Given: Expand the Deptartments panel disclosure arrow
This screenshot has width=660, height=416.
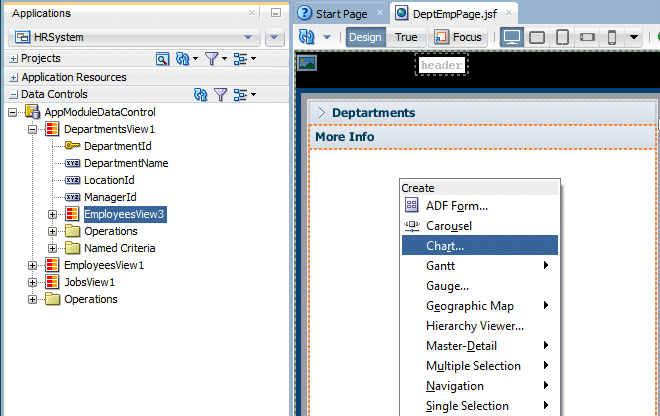Looking at the screenshot, I should pyautogui.click(x=322, y=113).
